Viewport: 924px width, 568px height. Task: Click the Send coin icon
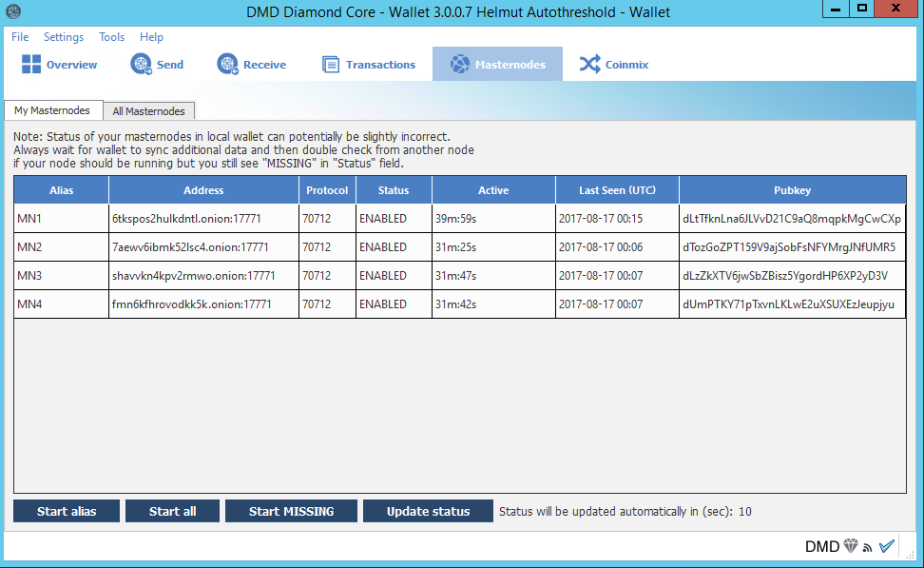coord(141,64)
